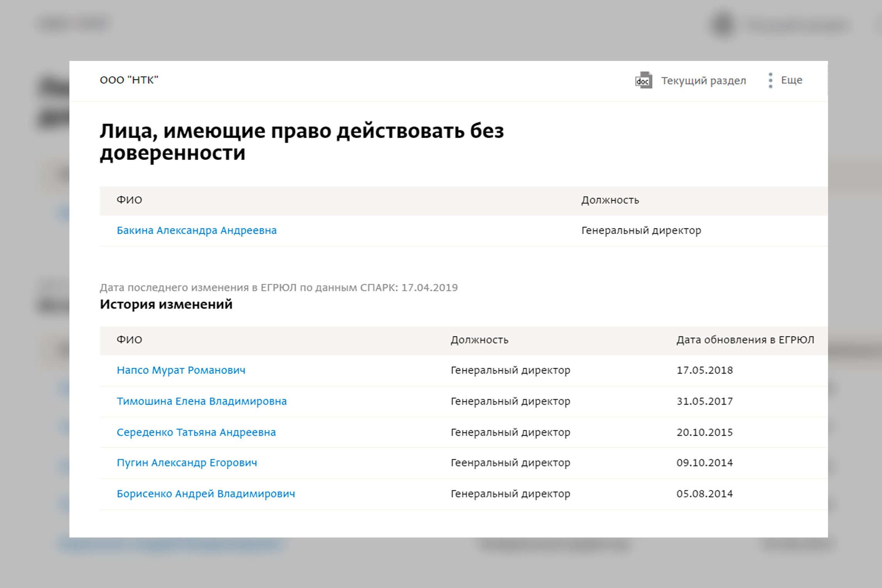Click 'История изменений' section heading
This screenshot has width=882, height=588.
(x=166, y=304)
